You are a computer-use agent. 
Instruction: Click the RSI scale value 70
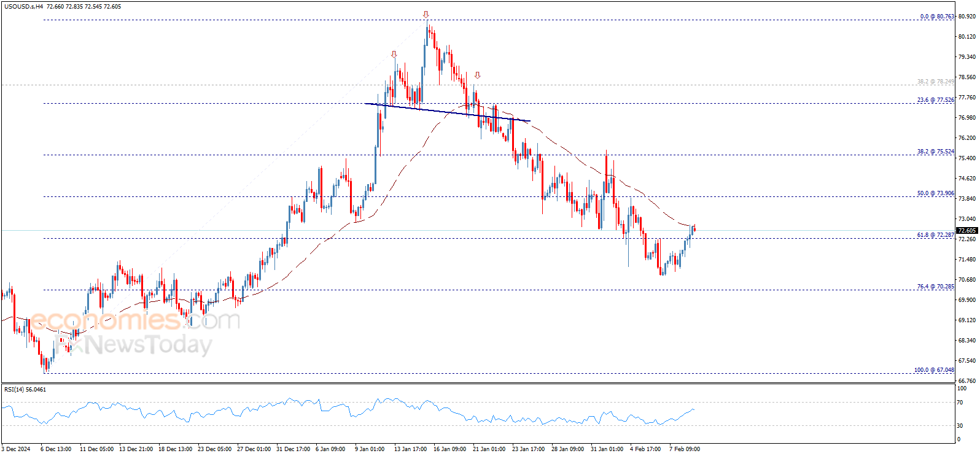960,403
